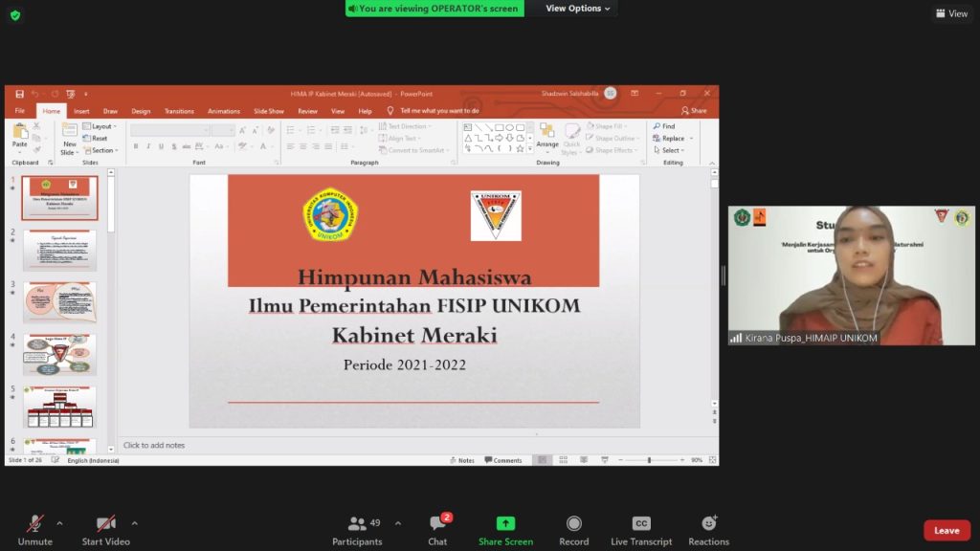Switch to the Animations tab

point(224,111)
